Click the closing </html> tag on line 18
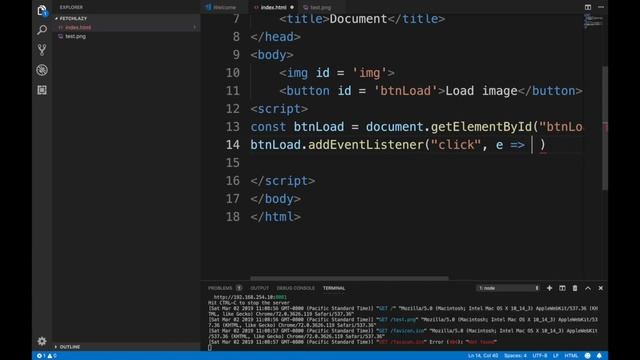The height and width of the screenshot is (360, 640). [276, 217]
